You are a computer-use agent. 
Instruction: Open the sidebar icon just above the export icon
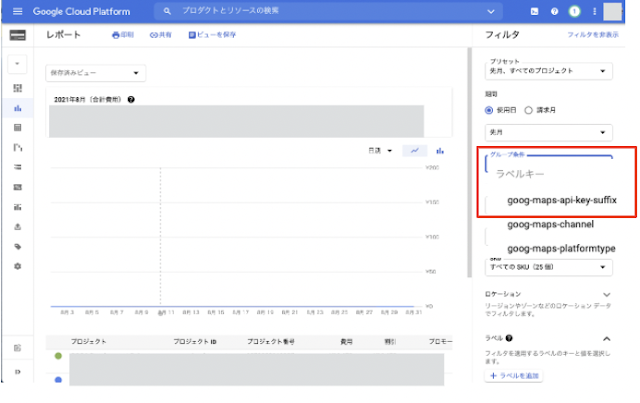click(18, 207)
